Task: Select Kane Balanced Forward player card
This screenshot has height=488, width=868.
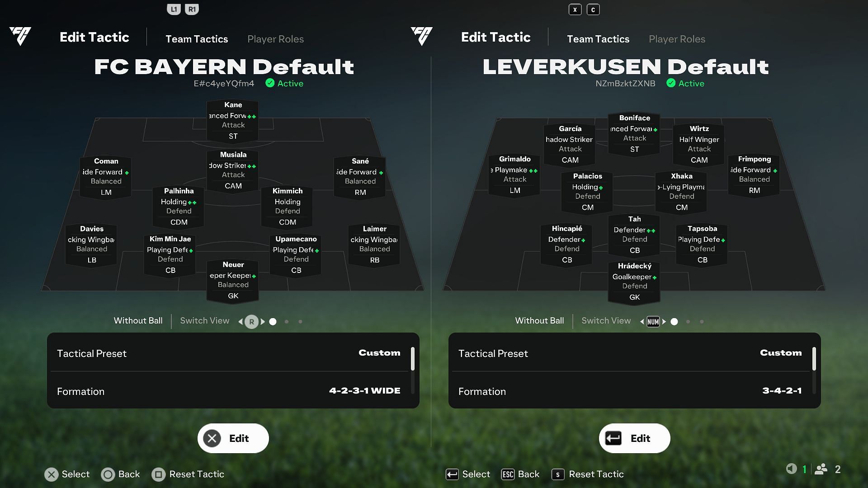Action: pyautogui.click(x=232, y=119)
